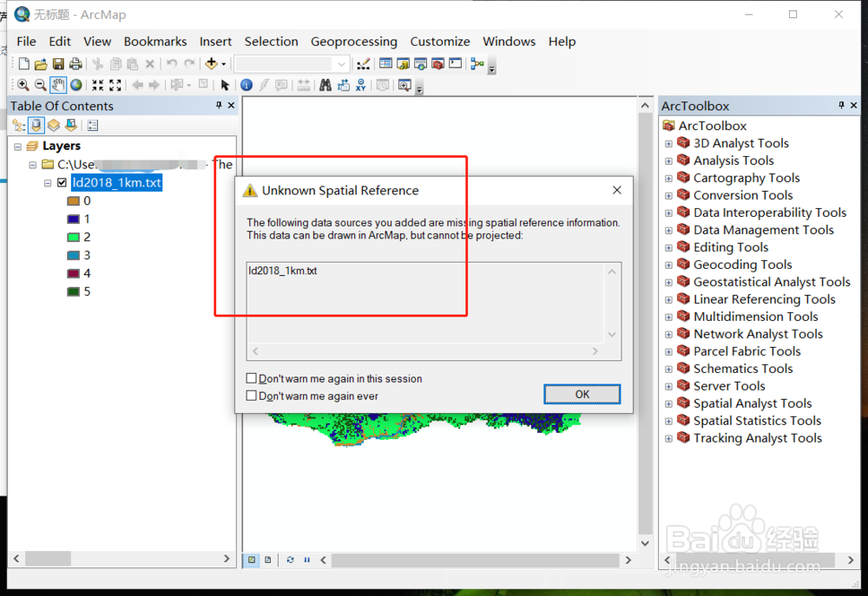Check Don't warn me again in this session

(x=252, y=378)
